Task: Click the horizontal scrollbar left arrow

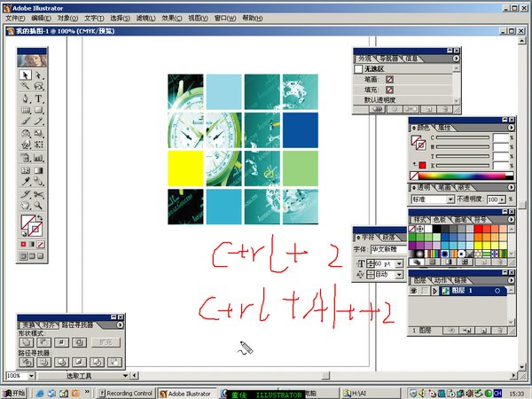Action: pyautogui.click(x=135, y=376)
